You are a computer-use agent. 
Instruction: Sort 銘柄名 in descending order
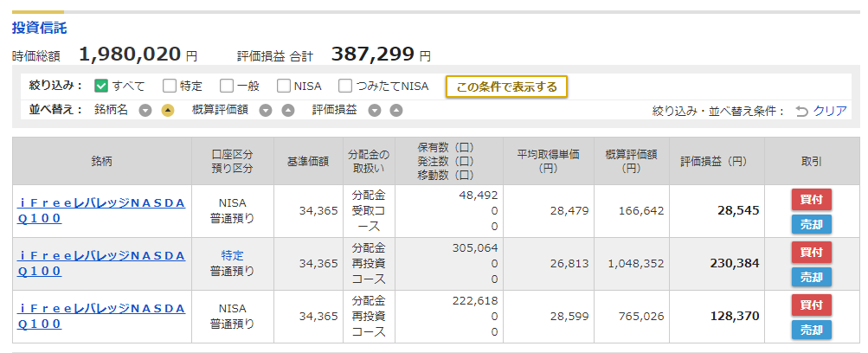point(145,111)
